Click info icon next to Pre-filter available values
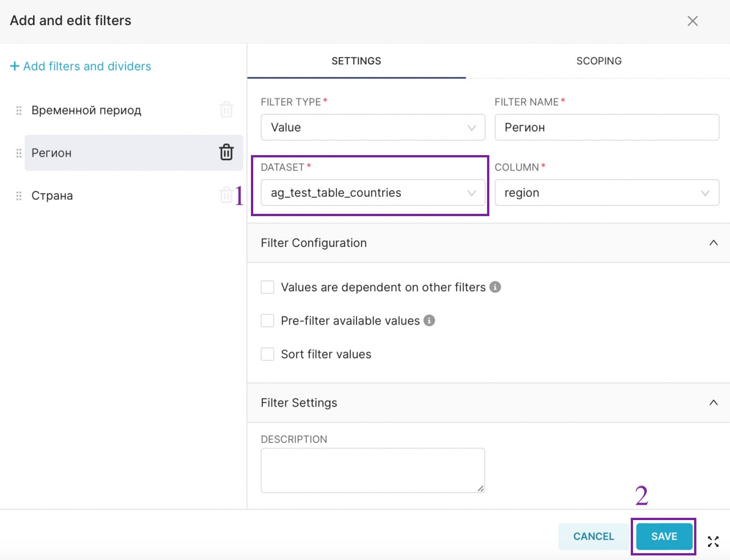 429,320
